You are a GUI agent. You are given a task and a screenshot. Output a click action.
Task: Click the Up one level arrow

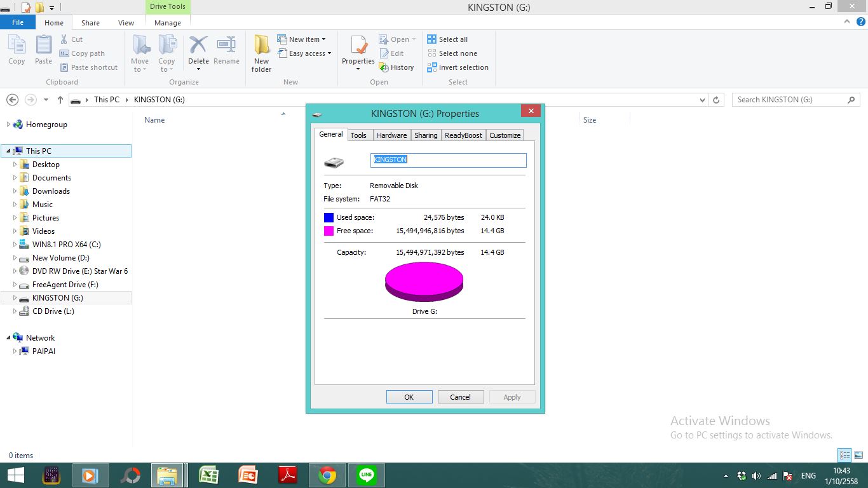(x=60, y=100)
